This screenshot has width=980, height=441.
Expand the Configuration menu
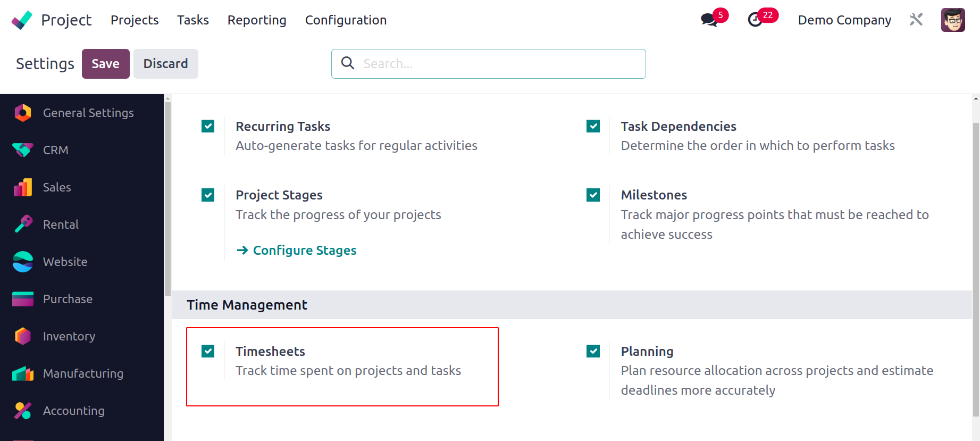point(346,20)
